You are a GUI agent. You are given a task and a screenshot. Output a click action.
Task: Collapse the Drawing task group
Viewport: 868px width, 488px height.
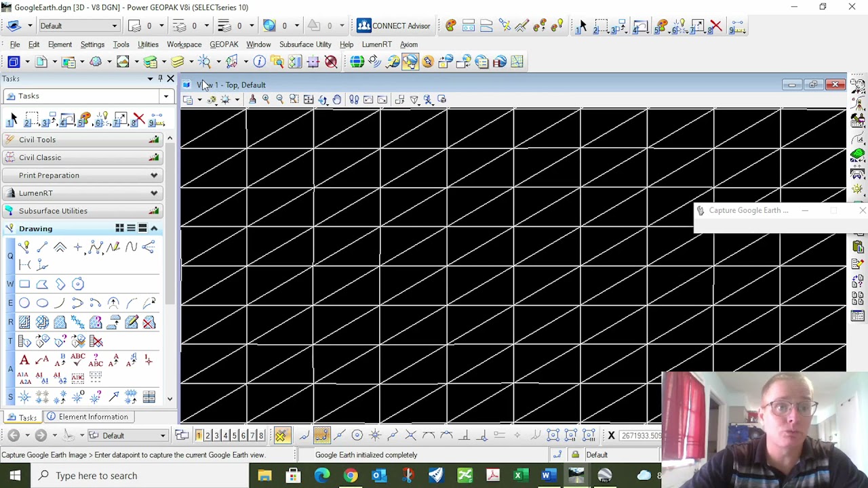pyautogui.click(x=154, y=228)
